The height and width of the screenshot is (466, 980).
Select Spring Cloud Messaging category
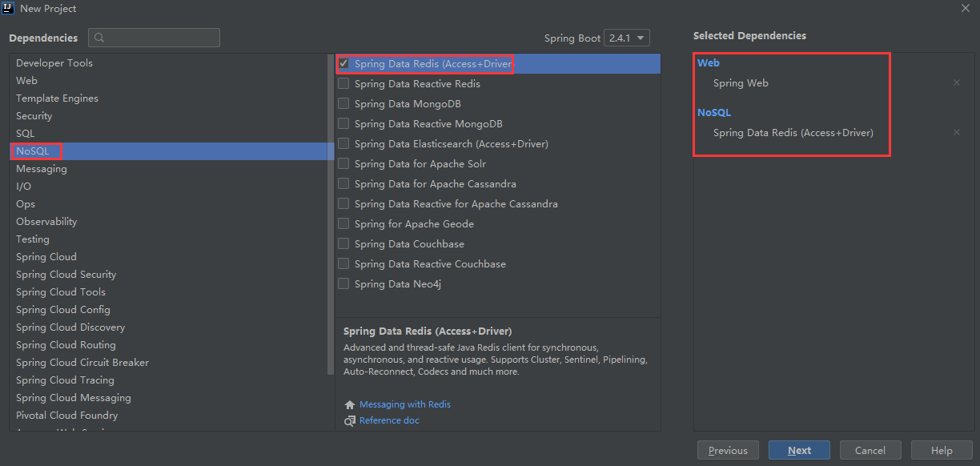168,398
